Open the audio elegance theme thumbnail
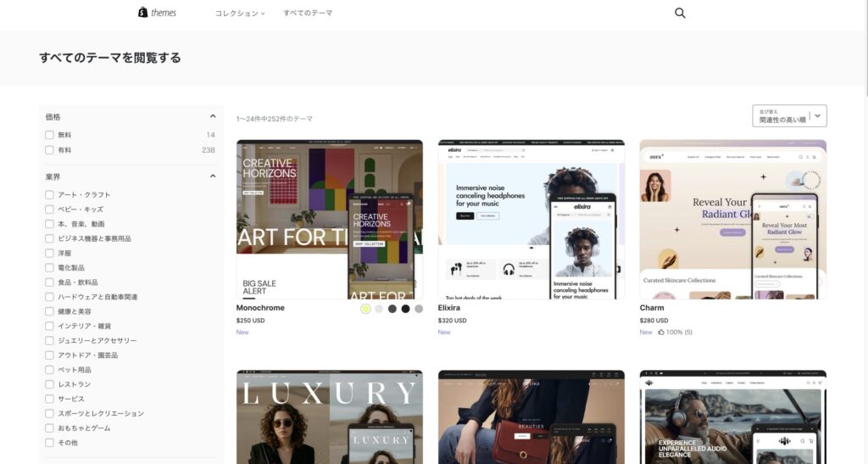The width and height of the screenshot is (868, 464). (x=733, y=417)
